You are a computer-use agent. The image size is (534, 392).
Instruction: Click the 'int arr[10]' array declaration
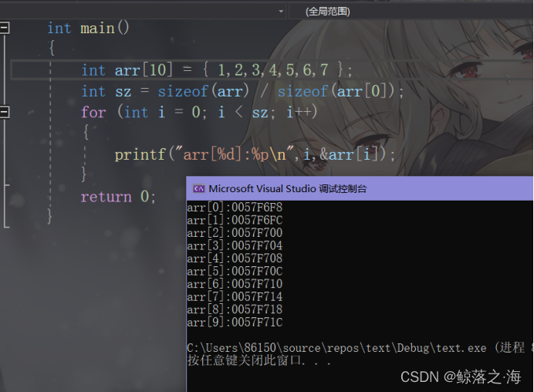[x=127, y=70]
